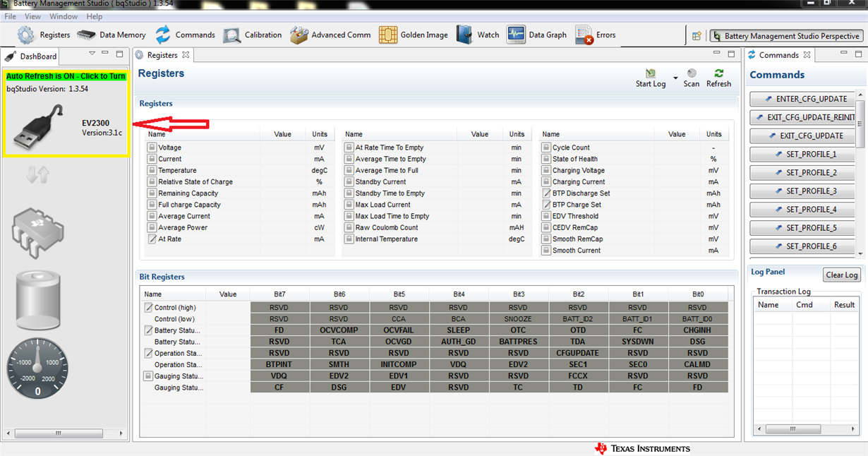This screenshot has width=868, height=456.
Task: Click the pencil icon beside BTP Charge Set
Action: click(x=546, y=205)
